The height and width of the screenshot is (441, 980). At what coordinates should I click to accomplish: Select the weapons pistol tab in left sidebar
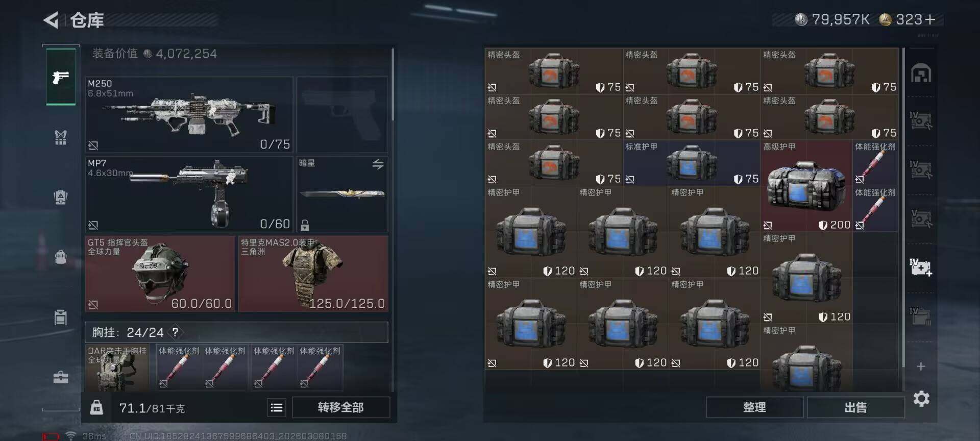[61, 77]
